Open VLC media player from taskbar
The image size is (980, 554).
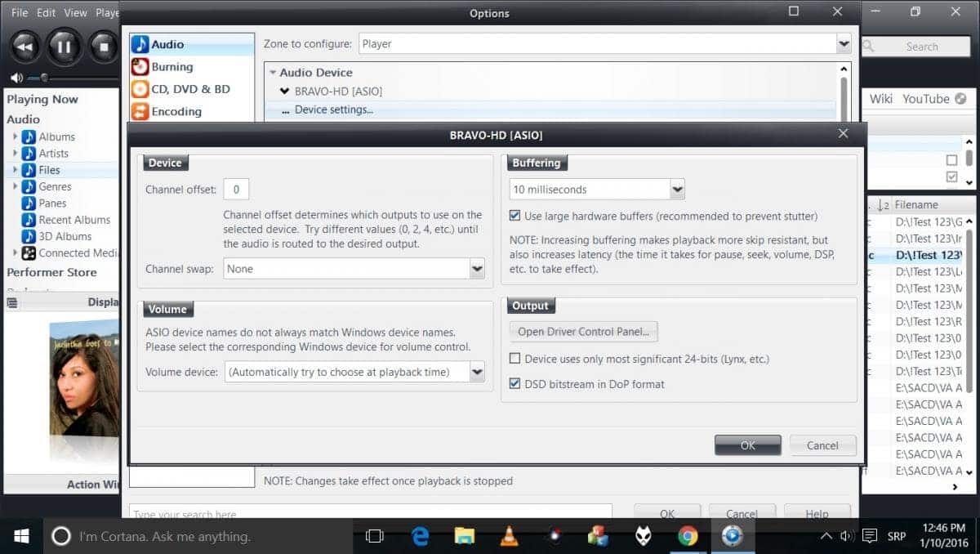510,537
